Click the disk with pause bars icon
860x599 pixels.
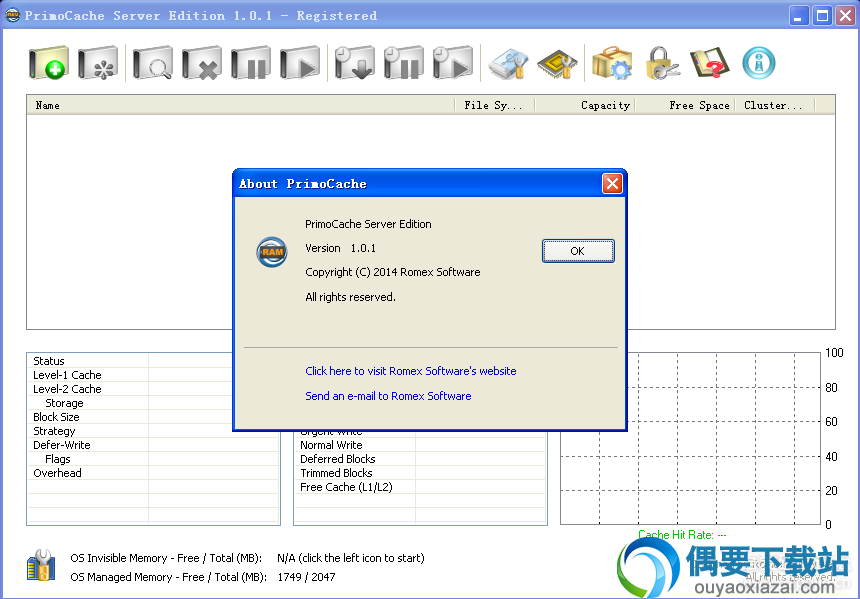[x=251, y=63]
